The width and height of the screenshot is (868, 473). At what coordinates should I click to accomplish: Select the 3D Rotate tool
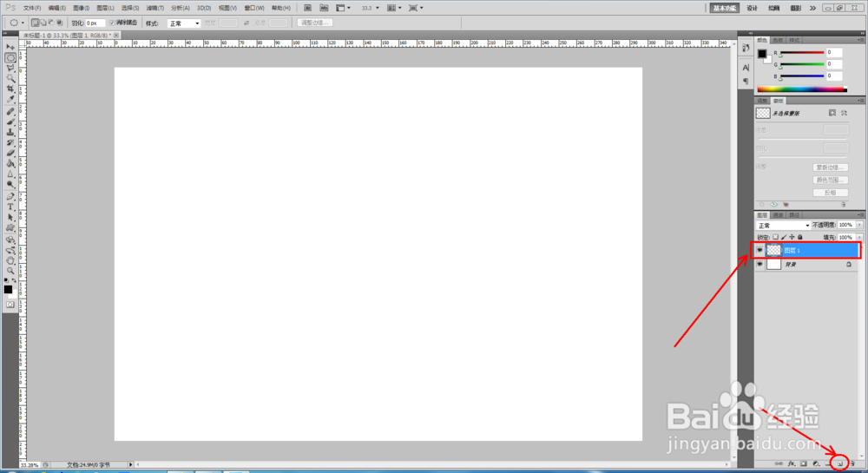pyautogui.click(x=10, y=240)
